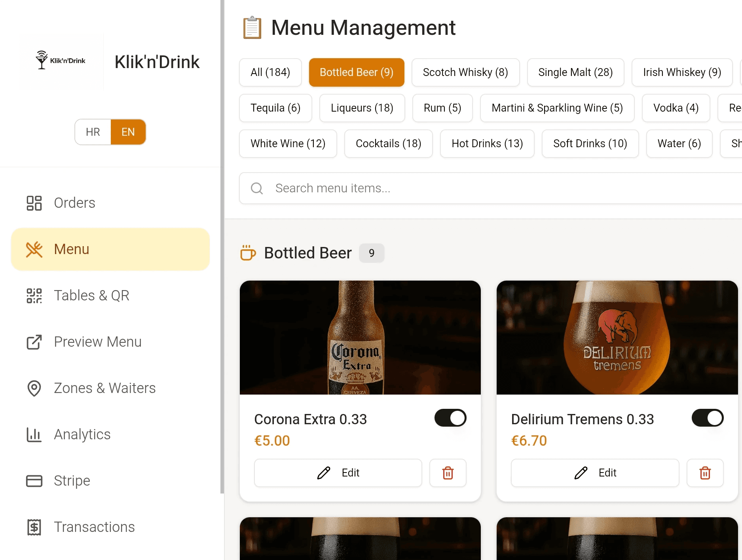Click the Orders grid icon in sidebar
Viewport: 742px width, 560px height.
point(34,203)
